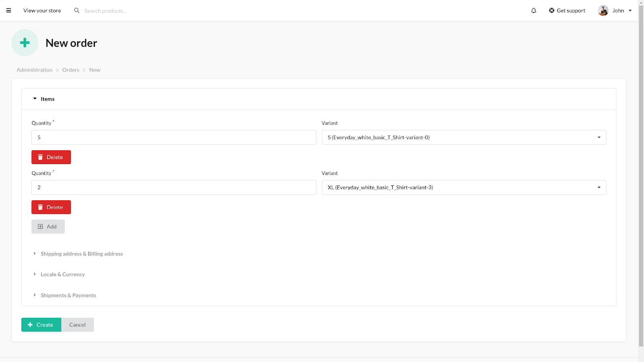Image resolution: width=644 pixels, height=362 pixels.
Task: Focus the Search products field
Action: [x=105, y=11]
